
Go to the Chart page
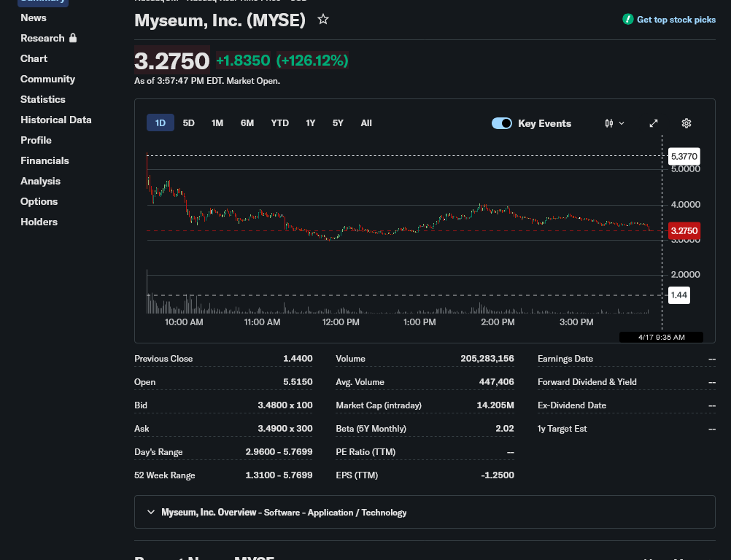[34, 59]
